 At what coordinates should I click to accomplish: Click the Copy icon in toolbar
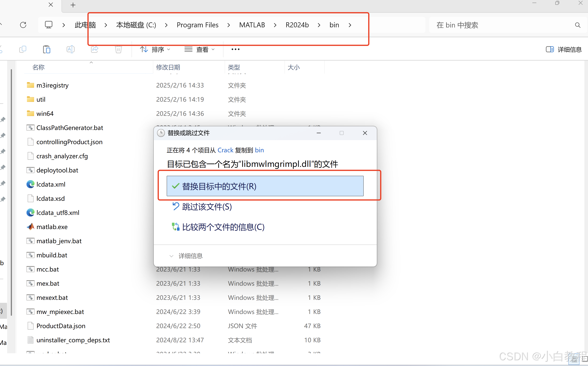[23, 49]
